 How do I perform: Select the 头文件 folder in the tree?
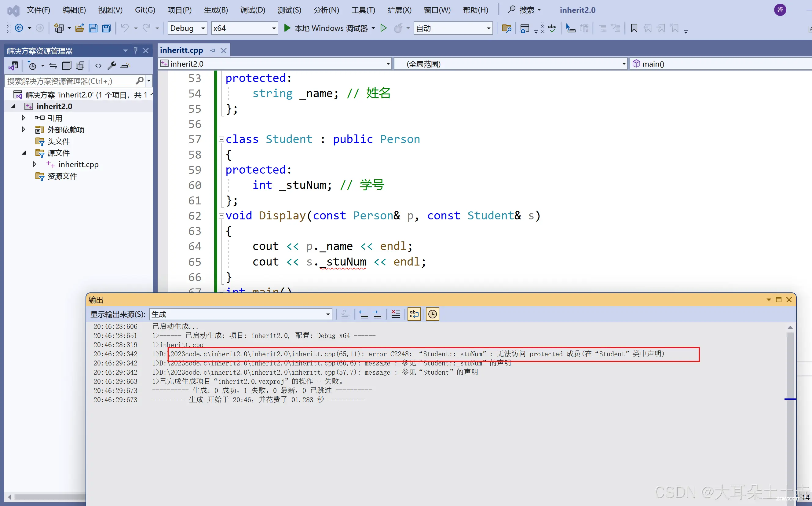59,141
